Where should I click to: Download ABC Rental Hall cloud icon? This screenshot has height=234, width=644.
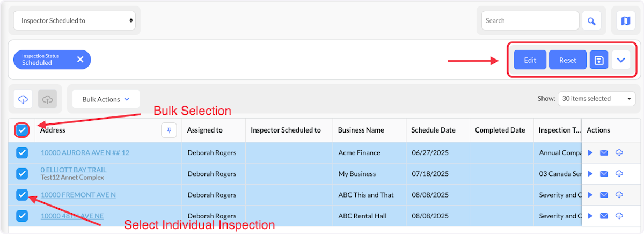click(x=619, y=216)
